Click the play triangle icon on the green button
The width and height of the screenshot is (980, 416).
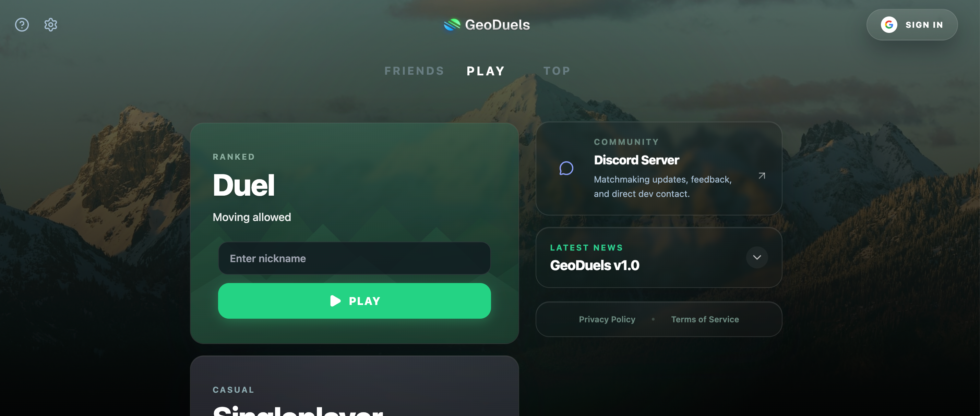[335, 301]
